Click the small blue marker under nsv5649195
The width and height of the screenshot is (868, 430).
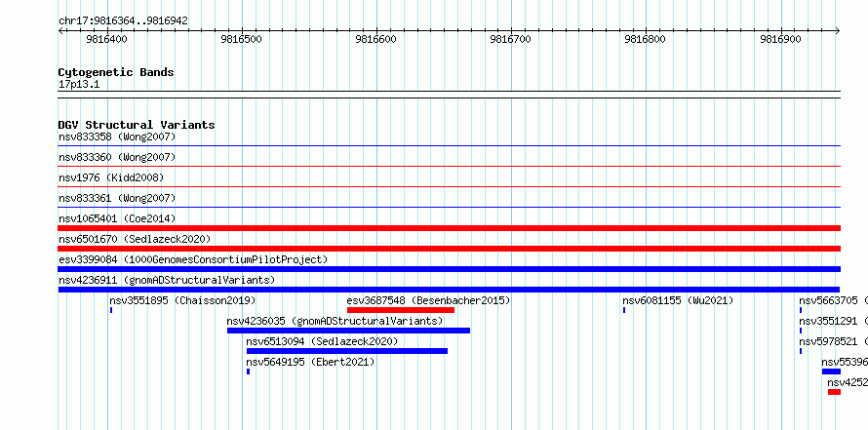point(248,371)
